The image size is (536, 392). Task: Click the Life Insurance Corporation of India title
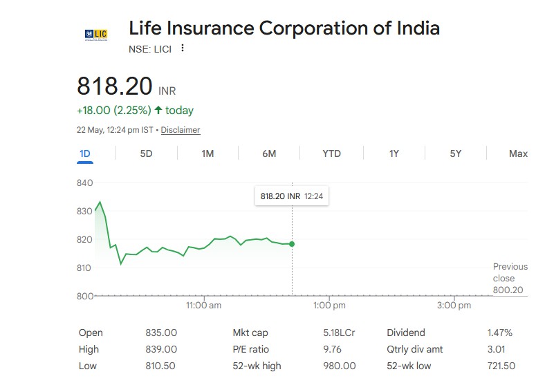[x=284, y=28]
